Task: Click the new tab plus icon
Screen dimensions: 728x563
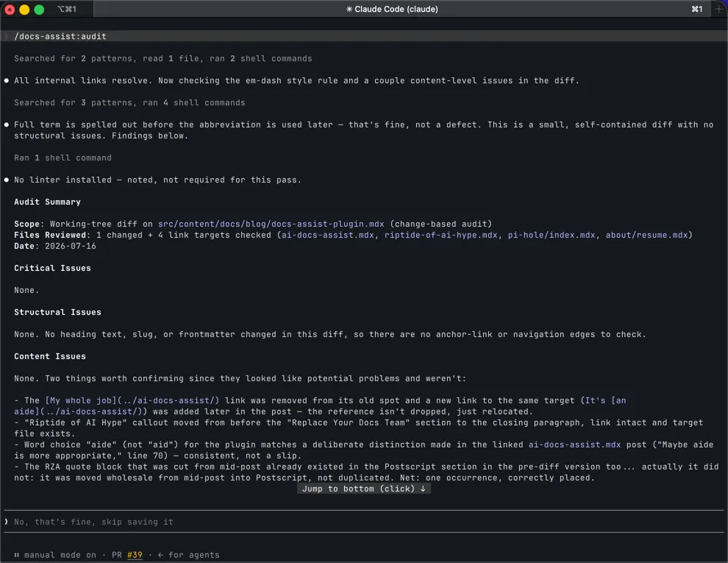Action: pyautogui.click(x=718, y=9)
